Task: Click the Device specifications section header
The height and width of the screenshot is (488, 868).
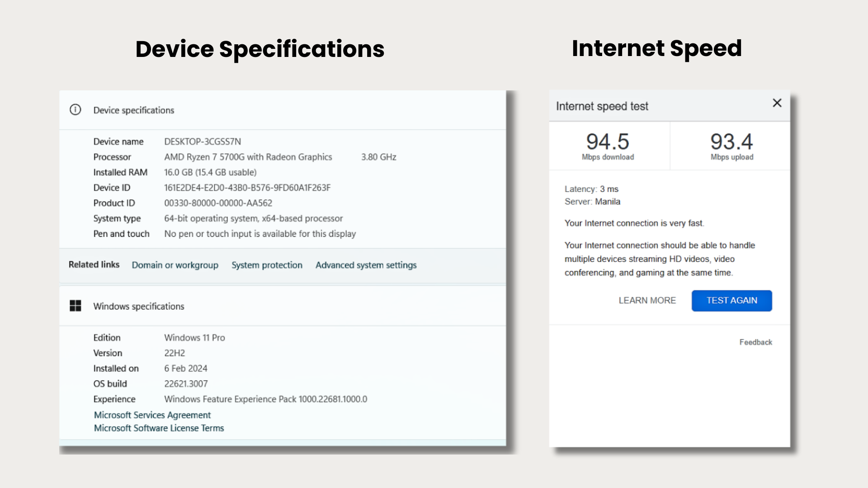Action: tap(134, 110)
